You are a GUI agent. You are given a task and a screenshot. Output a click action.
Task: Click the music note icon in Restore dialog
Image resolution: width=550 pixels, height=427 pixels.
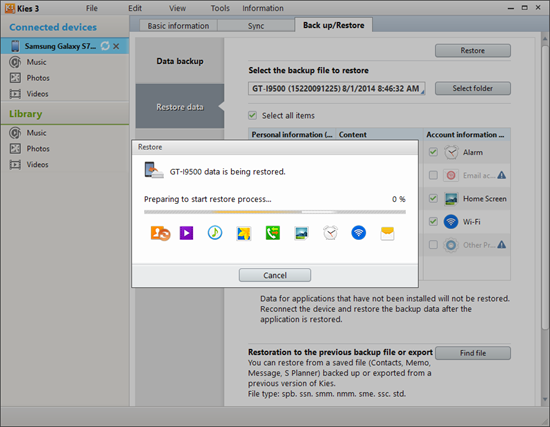click(x=215, y=233)
